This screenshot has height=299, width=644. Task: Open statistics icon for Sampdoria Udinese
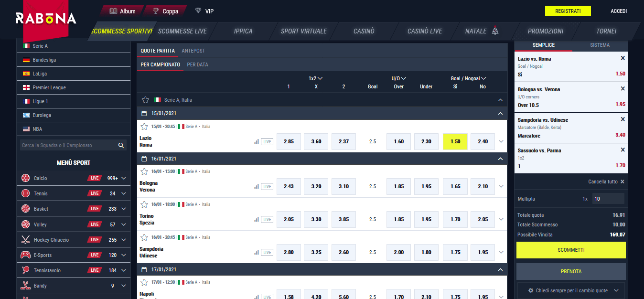[257, 253]
